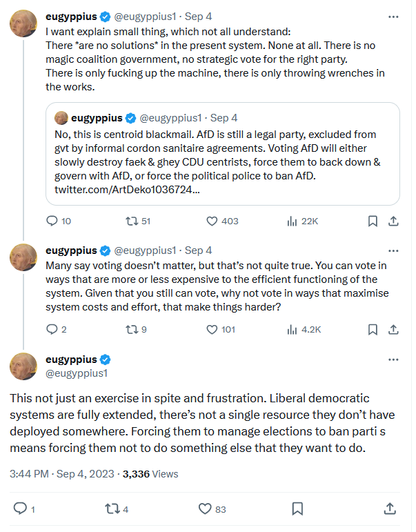Viewport: 416px width, 532px height.
Task: Open more options on main tweet
Action: point(393,359)
